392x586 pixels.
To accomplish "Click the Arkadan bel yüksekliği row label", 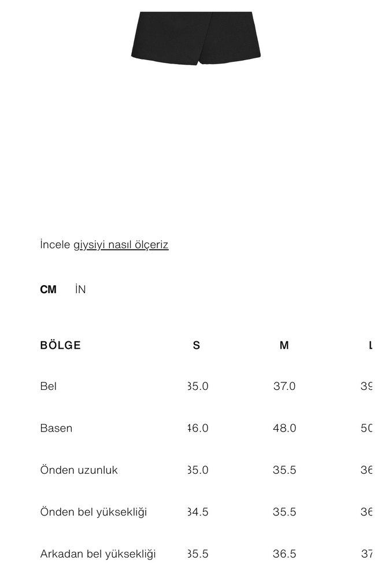I will click(x=98, y=554).
